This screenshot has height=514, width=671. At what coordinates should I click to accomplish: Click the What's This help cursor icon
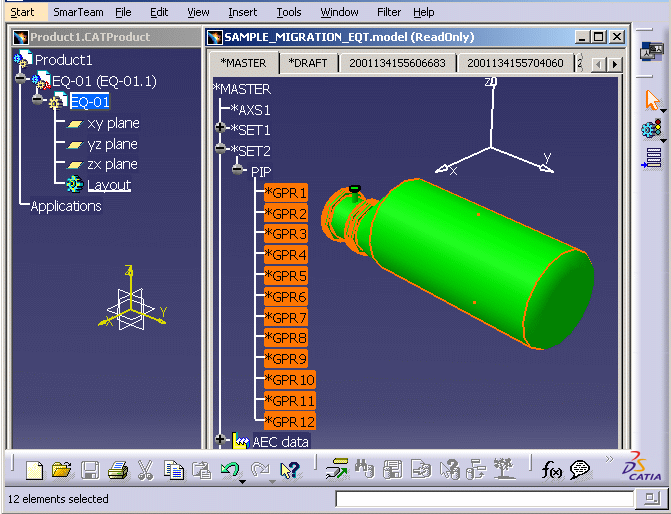[x=290, y=470]
